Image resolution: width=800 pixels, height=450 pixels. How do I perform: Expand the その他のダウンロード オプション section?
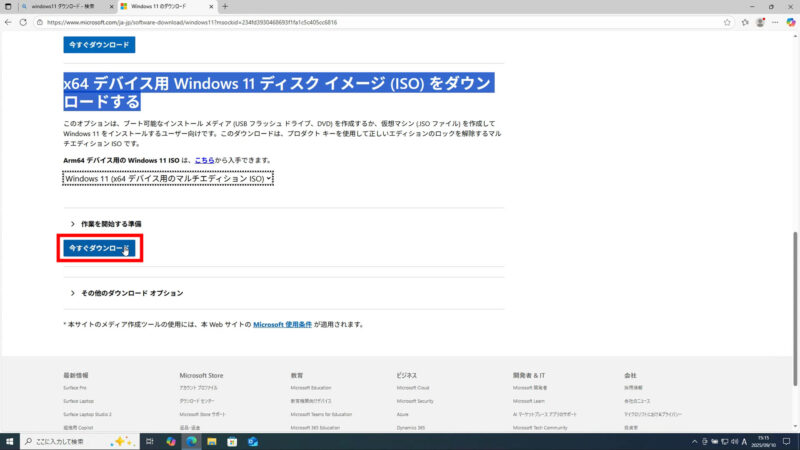point(126,293)
